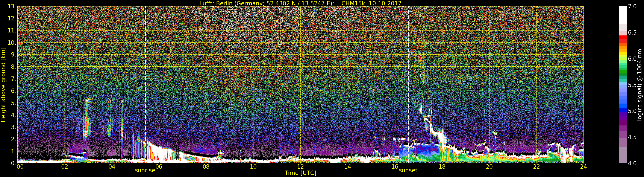644x177 pixels.
Task: Select the 'Height above ground [km]' axis label
Action: (x=3, y=85)
